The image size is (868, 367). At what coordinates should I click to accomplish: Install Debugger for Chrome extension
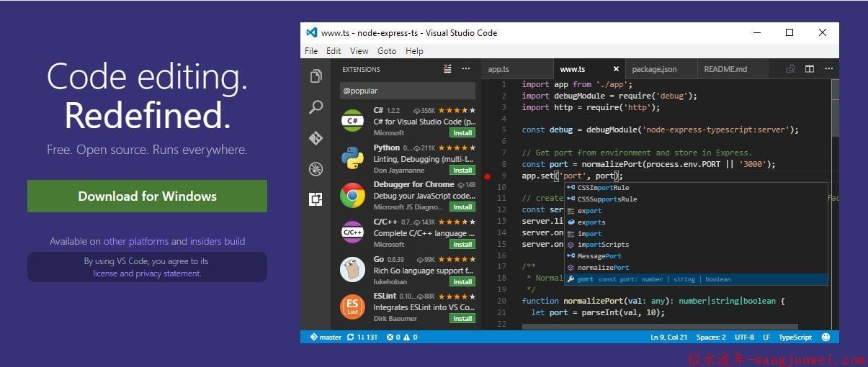[x=462, y=207]
